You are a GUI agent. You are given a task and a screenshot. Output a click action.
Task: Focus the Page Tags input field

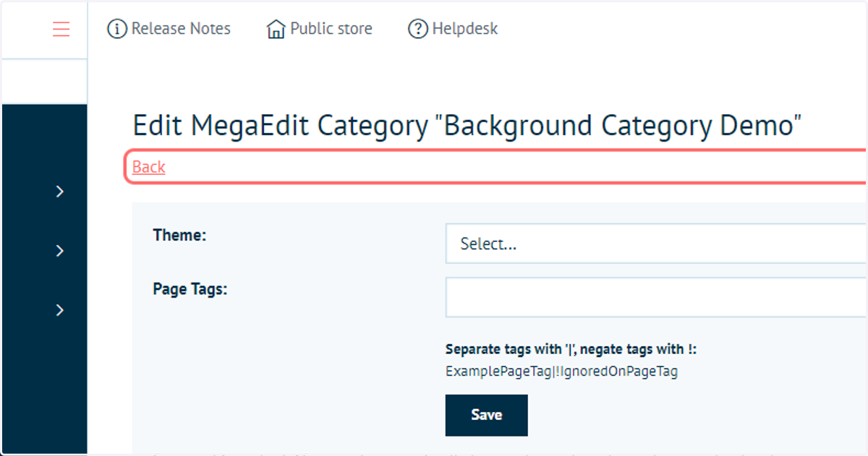[x=656, y=297]
